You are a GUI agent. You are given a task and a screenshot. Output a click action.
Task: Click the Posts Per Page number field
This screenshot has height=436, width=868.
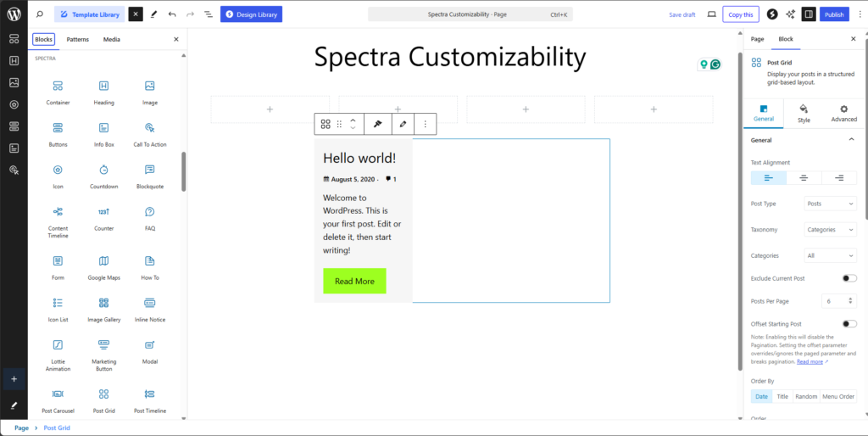[x=835, y=301]
